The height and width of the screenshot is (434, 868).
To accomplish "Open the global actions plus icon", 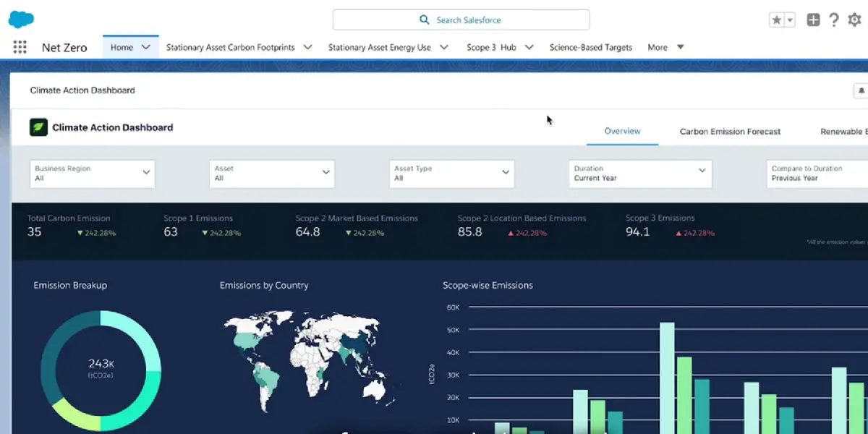I will click(813, 20).
